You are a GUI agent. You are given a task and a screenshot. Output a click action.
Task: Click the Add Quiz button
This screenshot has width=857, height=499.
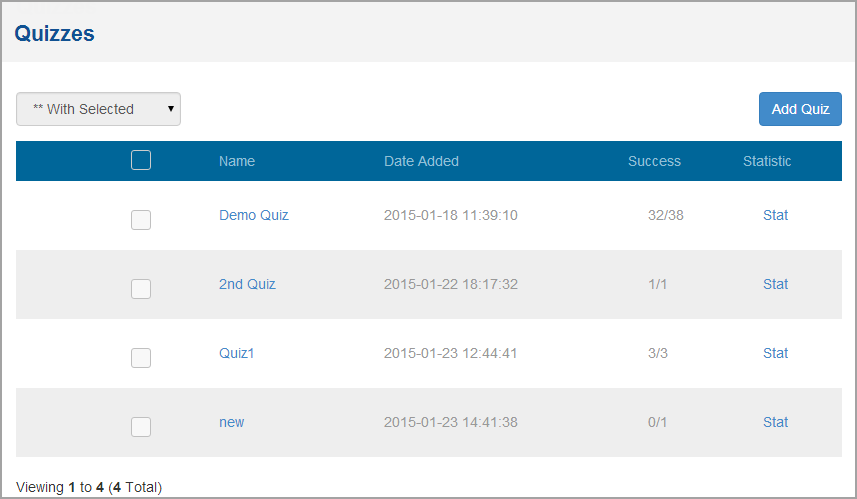(800, 109)
